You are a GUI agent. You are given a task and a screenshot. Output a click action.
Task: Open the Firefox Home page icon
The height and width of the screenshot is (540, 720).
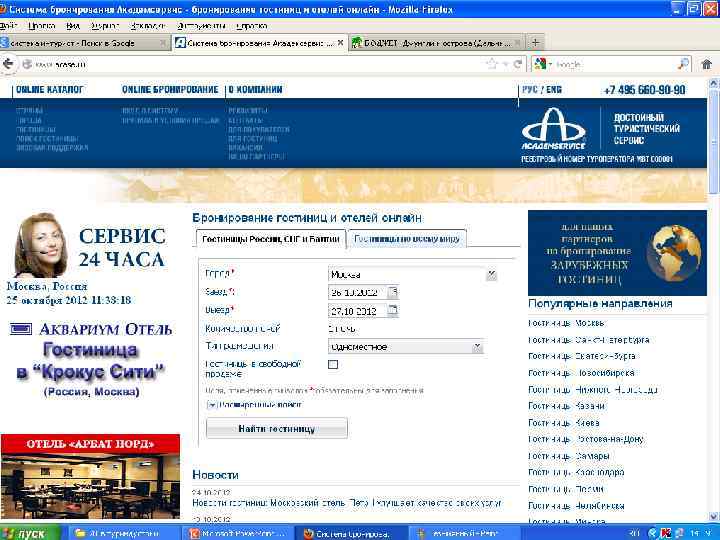click(707, 64)
